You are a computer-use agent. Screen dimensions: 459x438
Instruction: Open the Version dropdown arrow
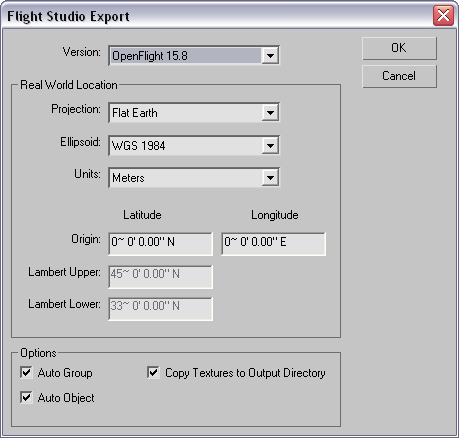pyautogui.click(x=270, y=56)
